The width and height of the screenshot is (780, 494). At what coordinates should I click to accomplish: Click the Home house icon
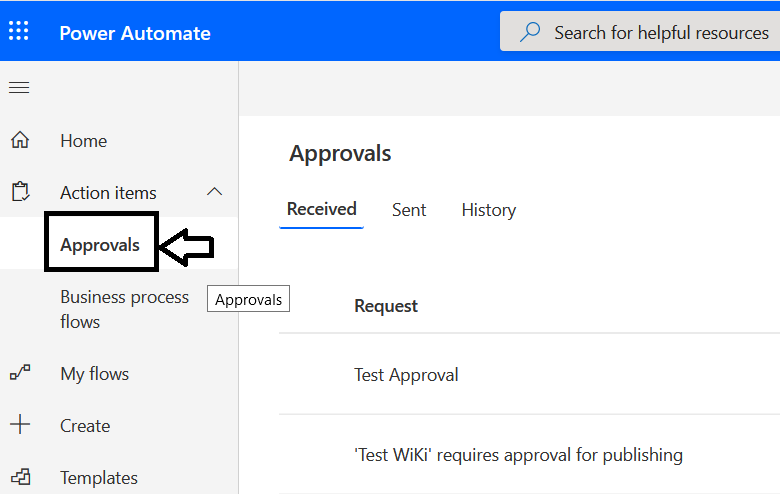[x=20, y=140]
